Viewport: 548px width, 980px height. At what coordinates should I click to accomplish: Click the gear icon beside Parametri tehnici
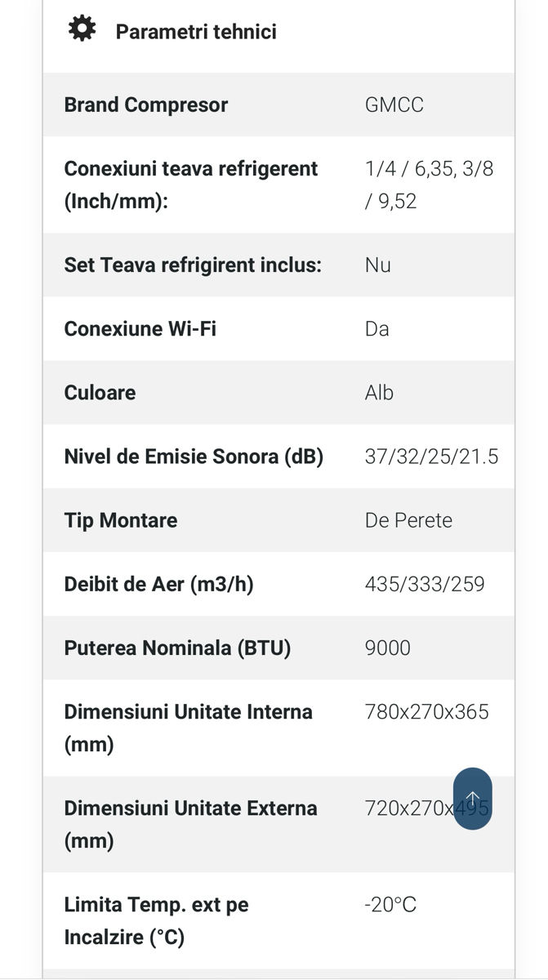tap(82, 29)
